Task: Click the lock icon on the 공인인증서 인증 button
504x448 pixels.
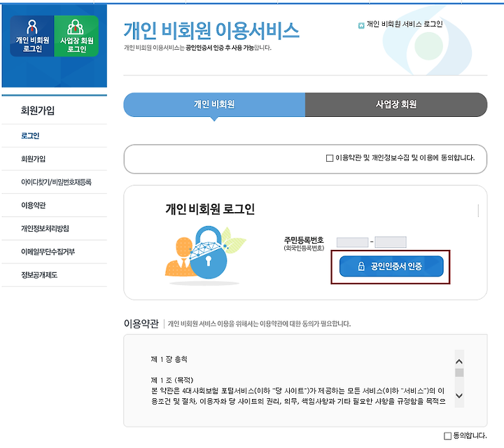Action: (361, 266)
